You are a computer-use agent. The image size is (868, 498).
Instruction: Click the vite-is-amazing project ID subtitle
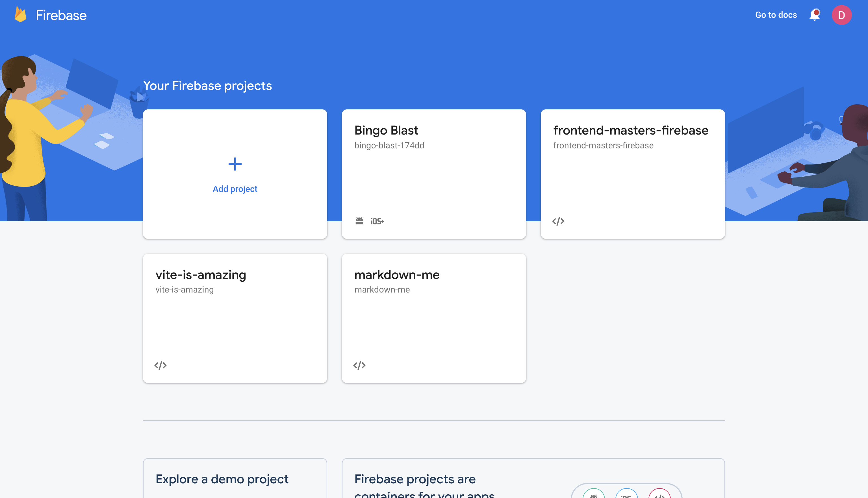(185, 290)
